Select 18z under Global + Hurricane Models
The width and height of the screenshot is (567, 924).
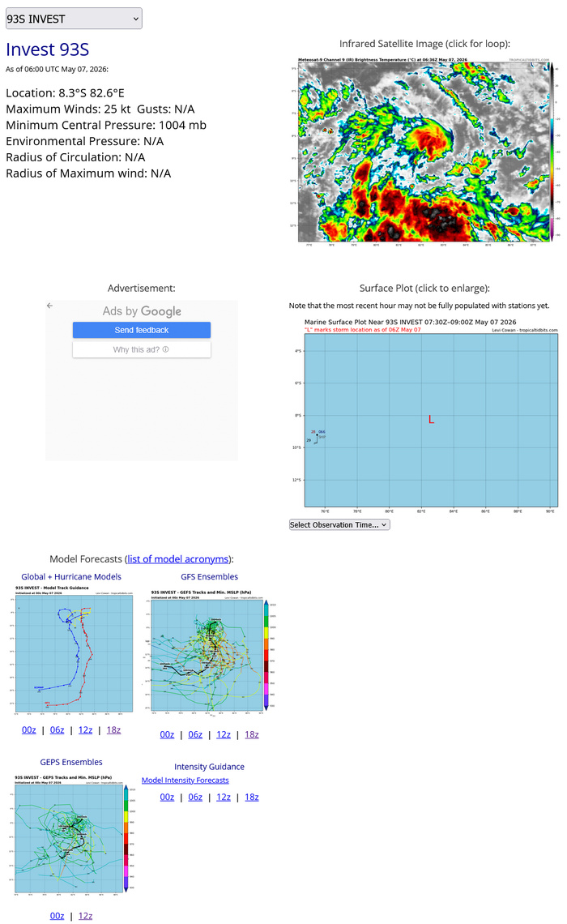[113, 729]
